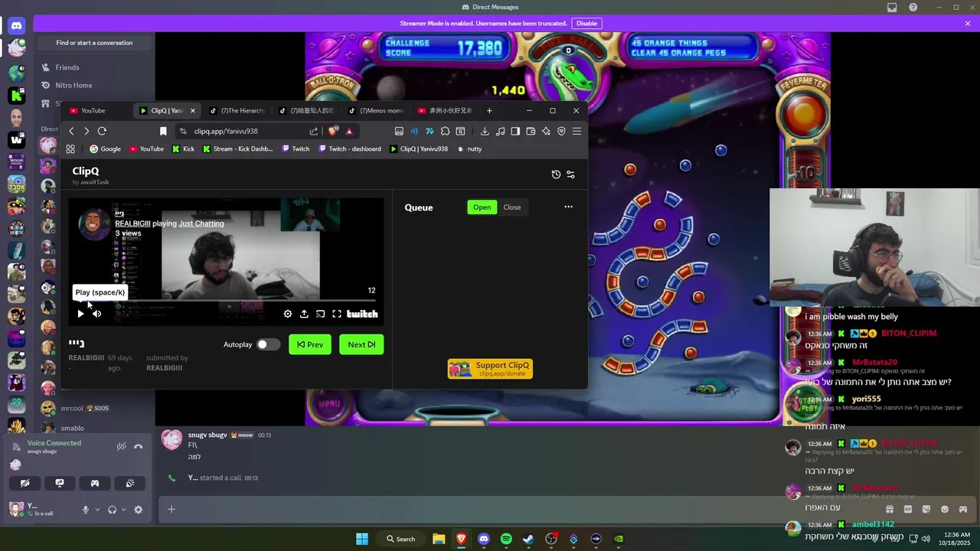Toggle the Autoplay switch

268,344
